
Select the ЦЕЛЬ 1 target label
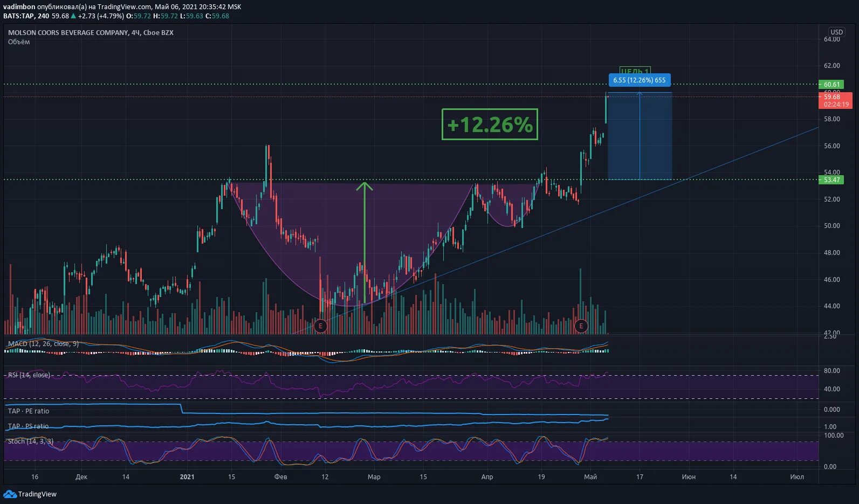tap(635, 71)
